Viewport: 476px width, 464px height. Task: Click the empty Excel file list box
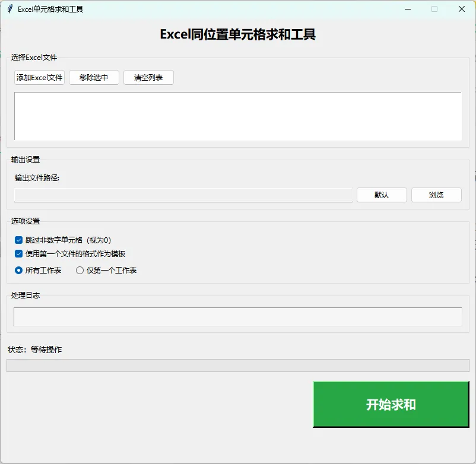[238, 116]
